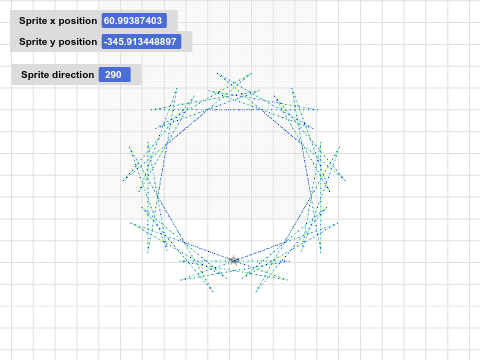Click the small gray turtle sprite

pos(235,260)
